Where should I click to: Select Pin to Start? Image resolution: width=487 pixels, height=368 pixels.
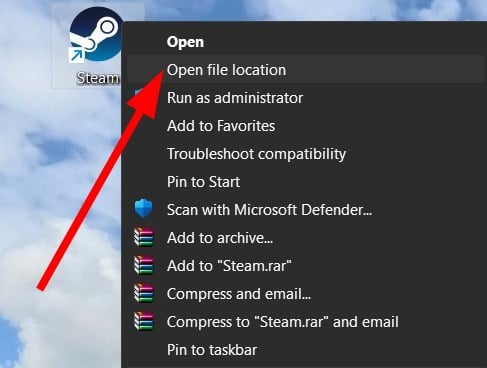[305, 182]
